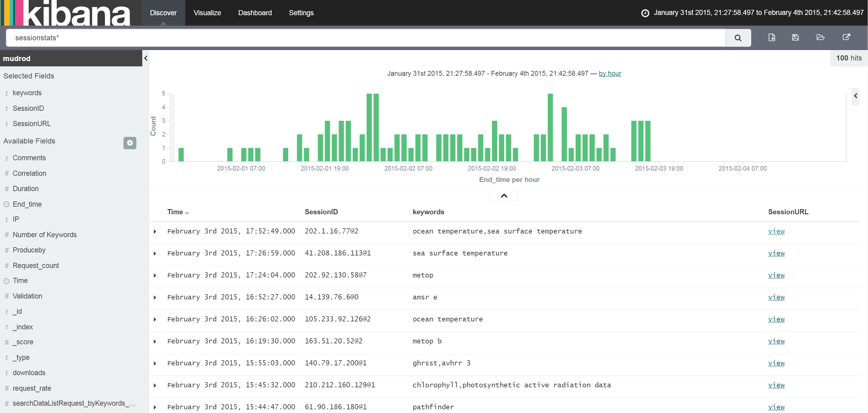Click the Number of Keywords field
Viewport: 868px width, 413px height.
pyautogui.click(x=45, y=235)
